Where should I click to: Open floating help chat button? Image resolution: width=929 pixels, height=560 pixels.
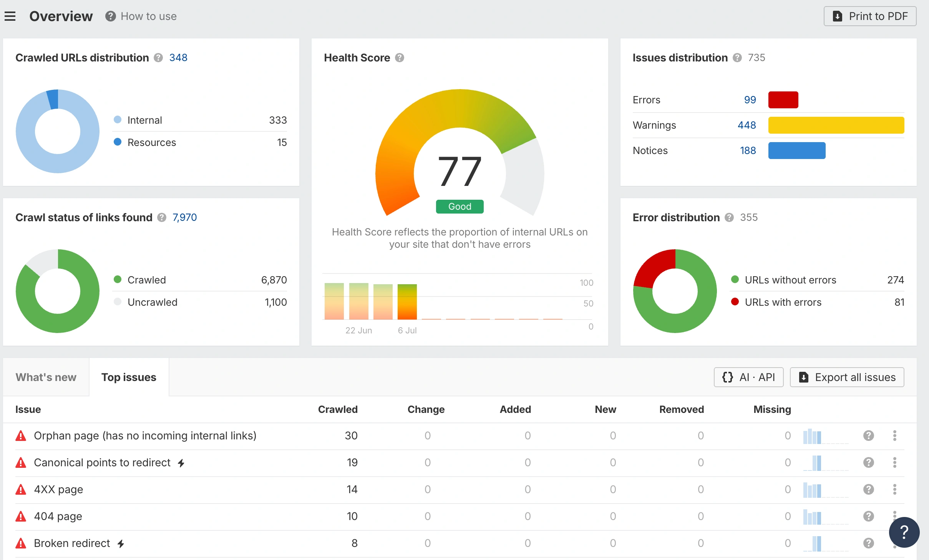(x=904, y=532)
